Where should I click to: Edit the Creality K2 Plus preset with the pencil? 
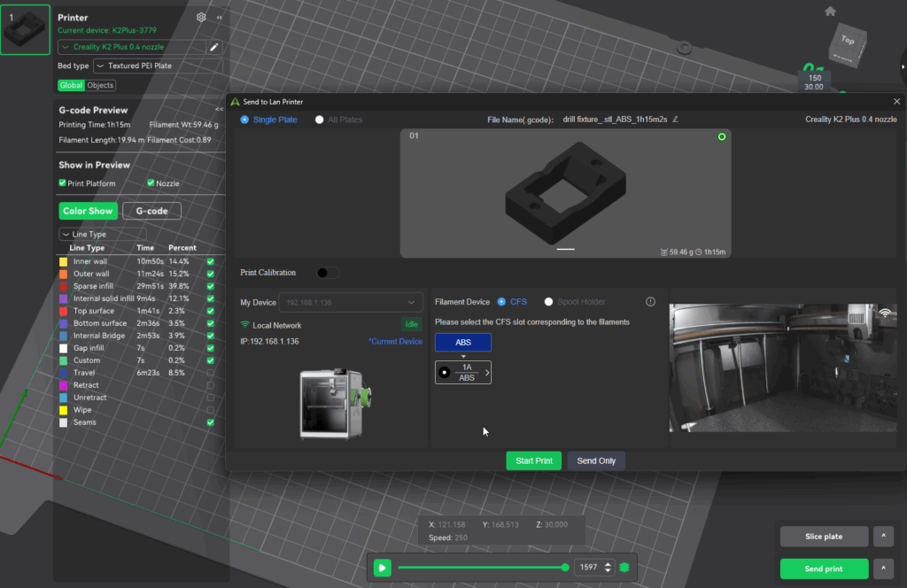click(x=213, y=47)
